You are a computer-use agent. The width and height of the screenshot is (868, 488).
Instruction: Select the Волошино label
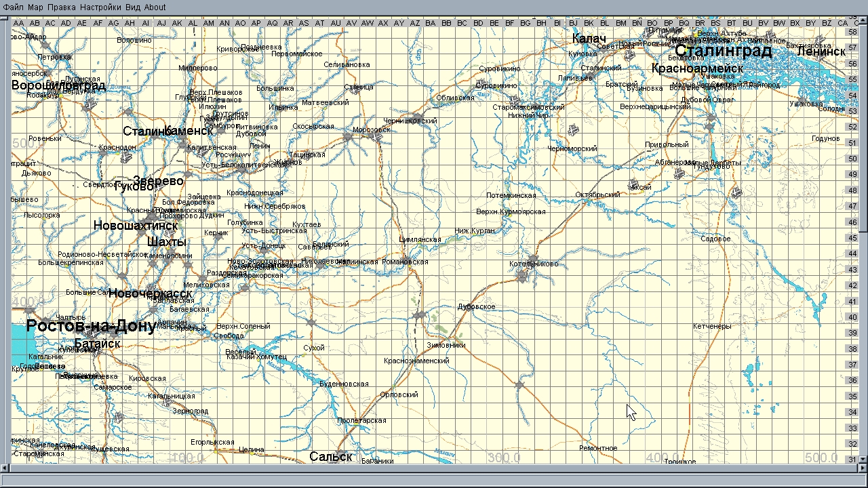[134, 41]
